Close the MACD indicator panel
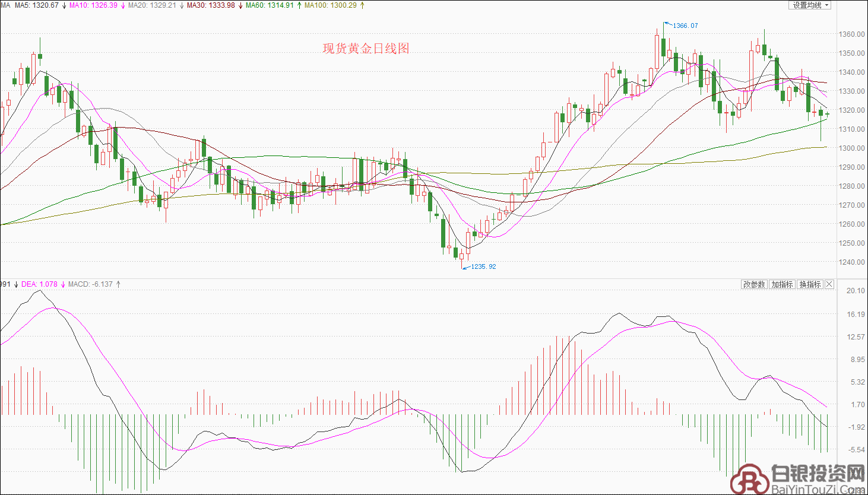Image resolution: width=868 pixels, height=495 pixels. [x=829, y=285]
